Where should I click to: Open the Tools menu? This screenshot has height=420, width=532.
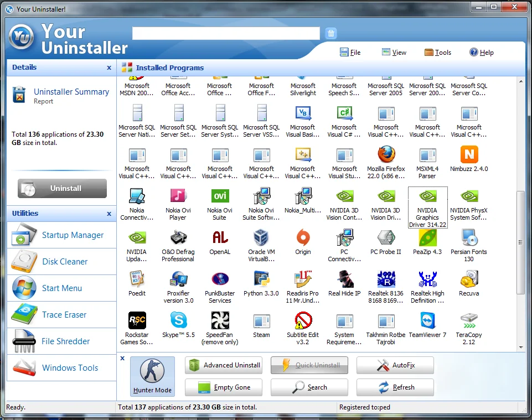[x=438, y=52]
